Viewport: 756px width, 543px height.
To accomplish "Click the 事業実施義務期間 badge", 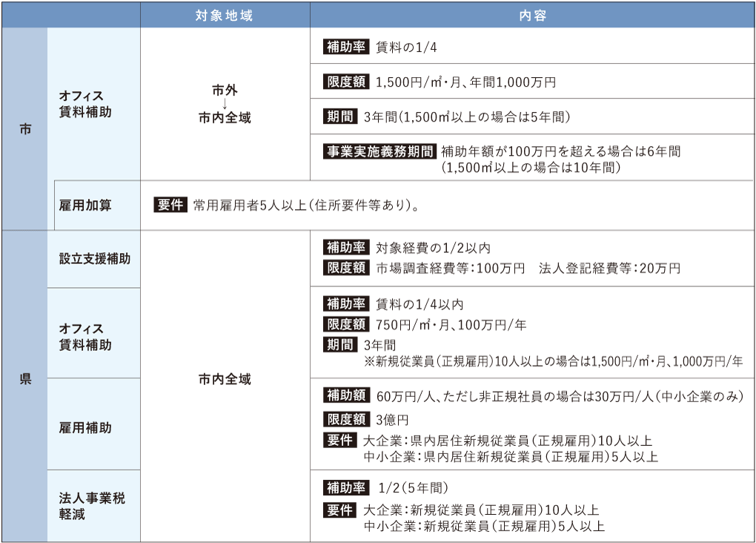I will (x=380, y=151).
